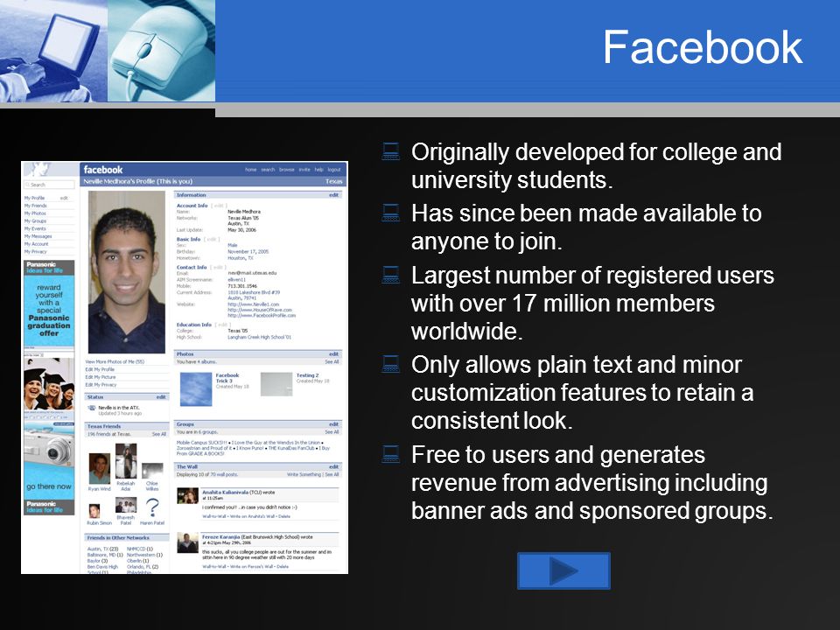
Task: Click the email 'nev@mail.utexas.edu'
Action: coord(252,273)
